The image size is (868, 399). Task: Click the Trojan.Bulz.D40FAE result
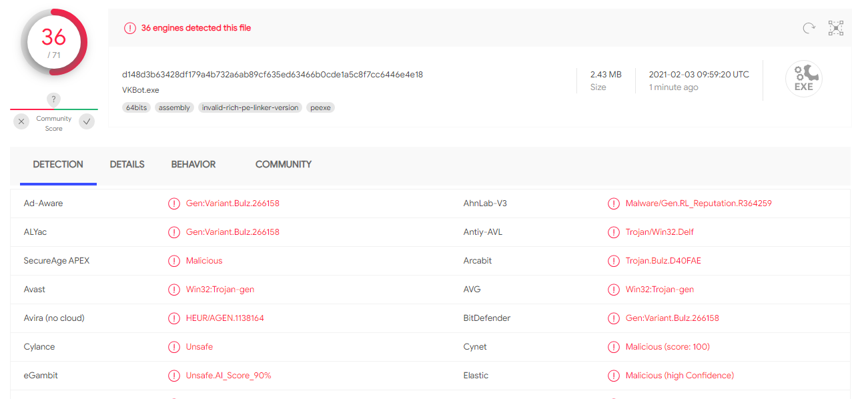663,261
